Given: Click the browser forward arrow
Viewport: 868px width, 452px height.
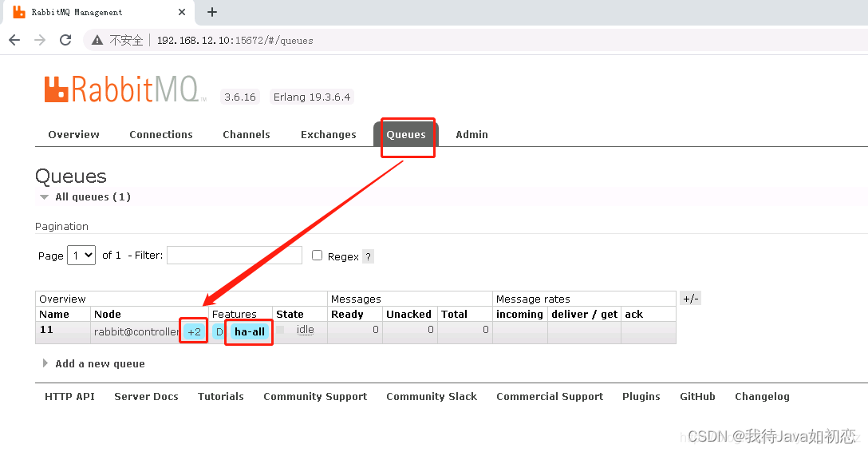Looking at the screenshot, I should (x=40, y=40).
